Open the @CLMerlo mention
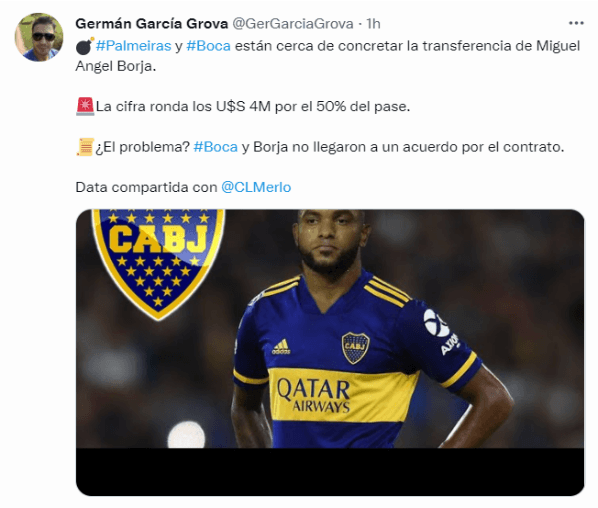This screenshot has width=598, height=508. pyautogui.click(x=256, y=187)
